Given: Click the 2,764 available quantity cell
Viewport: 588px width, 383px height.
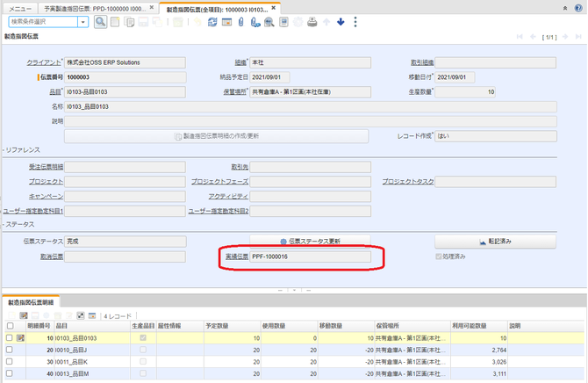Looking at the screenshot, I should coord(479,350).
